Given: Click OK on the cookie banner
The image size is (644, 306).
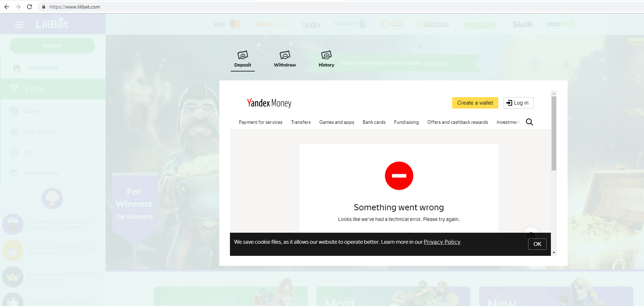Looking at the screenshot, I should 537,244.
